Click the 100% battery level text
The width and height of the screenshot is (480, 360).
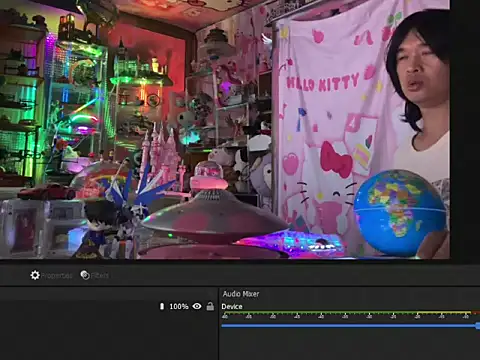click(x=179, y=306)
